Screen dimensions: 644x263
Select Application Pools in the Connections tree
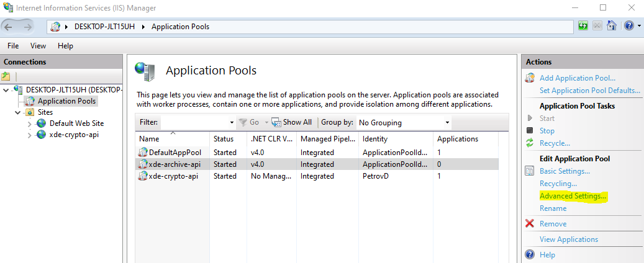click(x=66, y=101)
